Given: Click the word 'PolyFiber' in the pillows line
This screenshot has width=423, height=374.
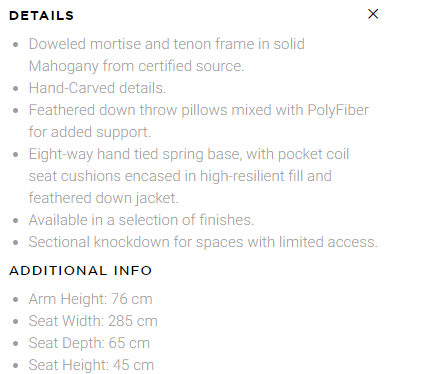Looking at the screenshot, I should [x=338, y=110].
